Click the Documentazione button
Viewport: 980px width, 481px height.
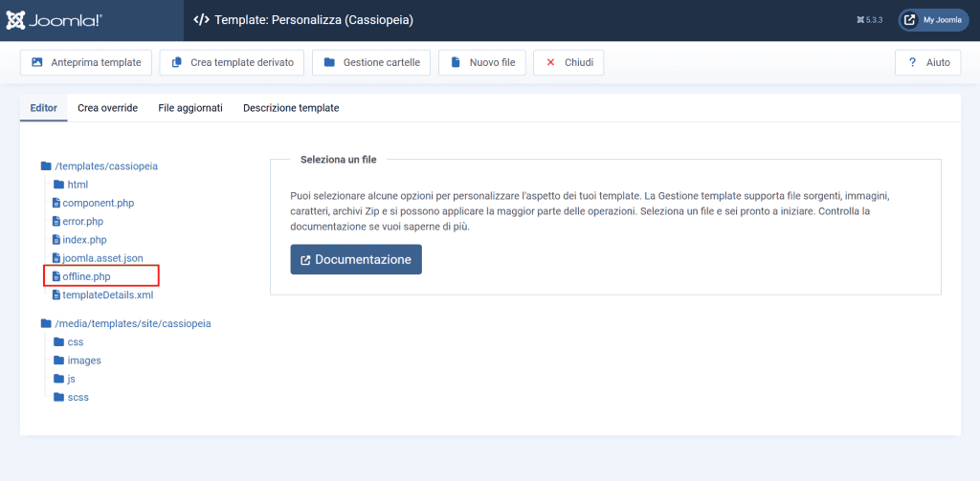pos(356,259)
